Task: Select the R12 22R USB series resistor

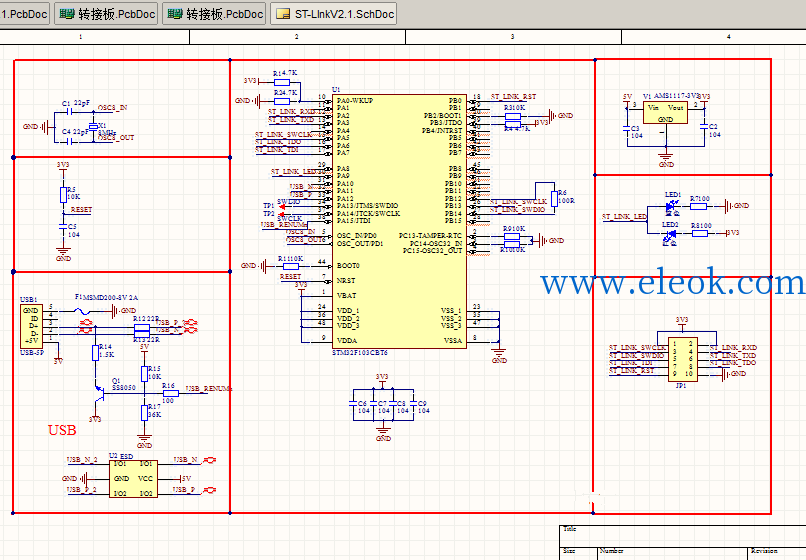Action: click(142, 327)
